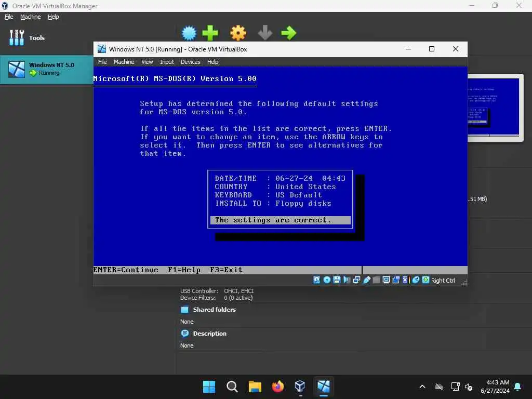The image size is (532, 399).
Task: Open View menu in VM window
Action: (x=147, y=62)
